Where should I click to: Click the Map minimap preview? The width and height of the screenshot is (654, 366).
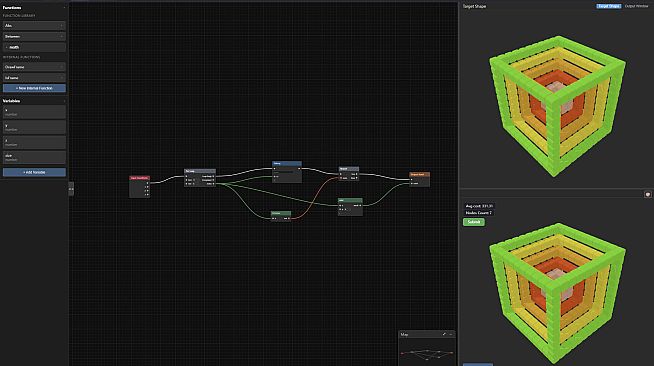coord(427,353)
